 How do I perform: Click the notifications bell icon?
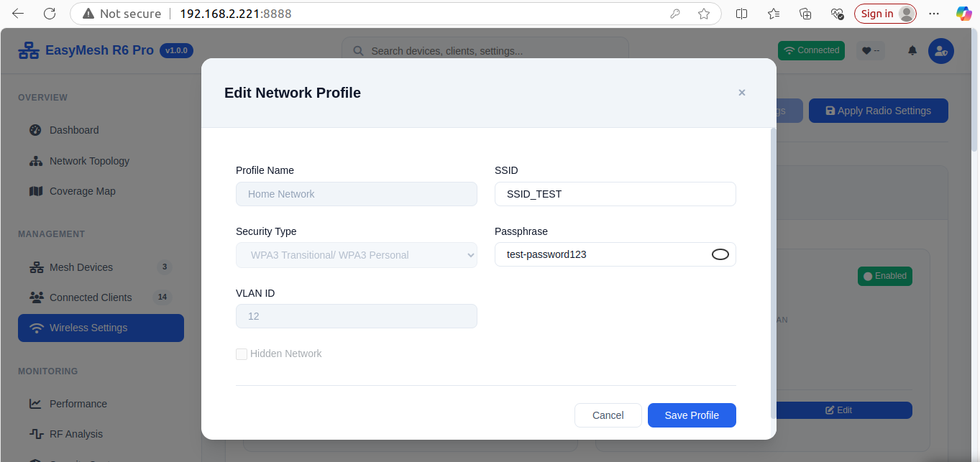(912, 50)
